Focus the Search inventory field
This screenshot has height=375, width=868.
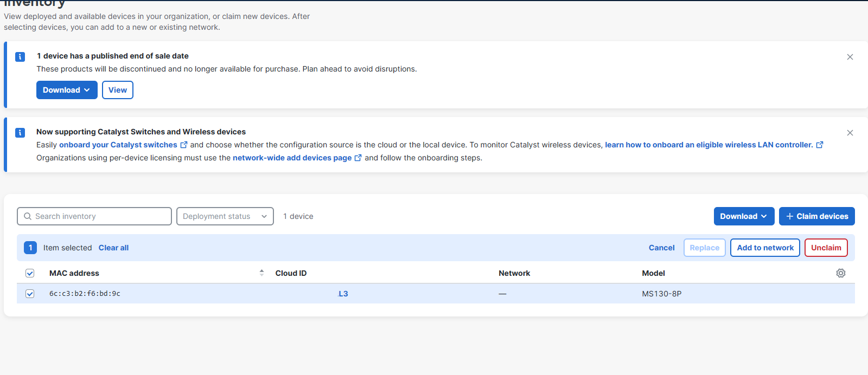tap(94, 216)
